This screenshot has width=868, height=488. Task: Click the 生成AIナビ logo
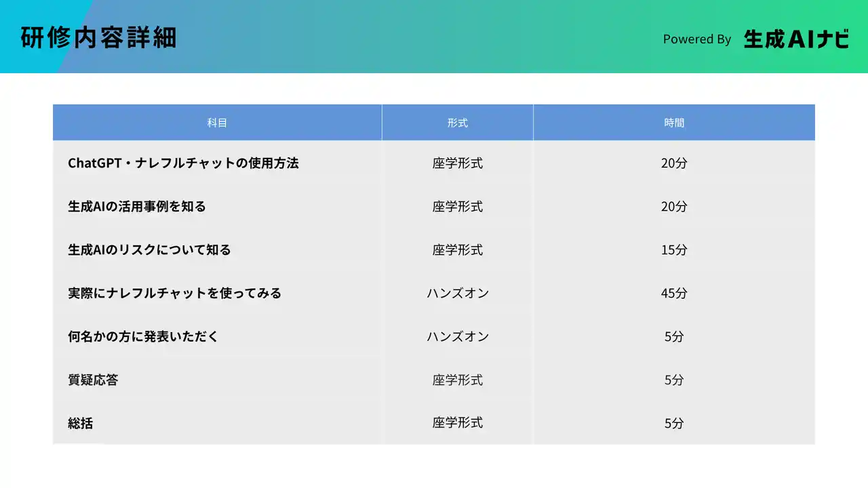(x=796, y=39)
